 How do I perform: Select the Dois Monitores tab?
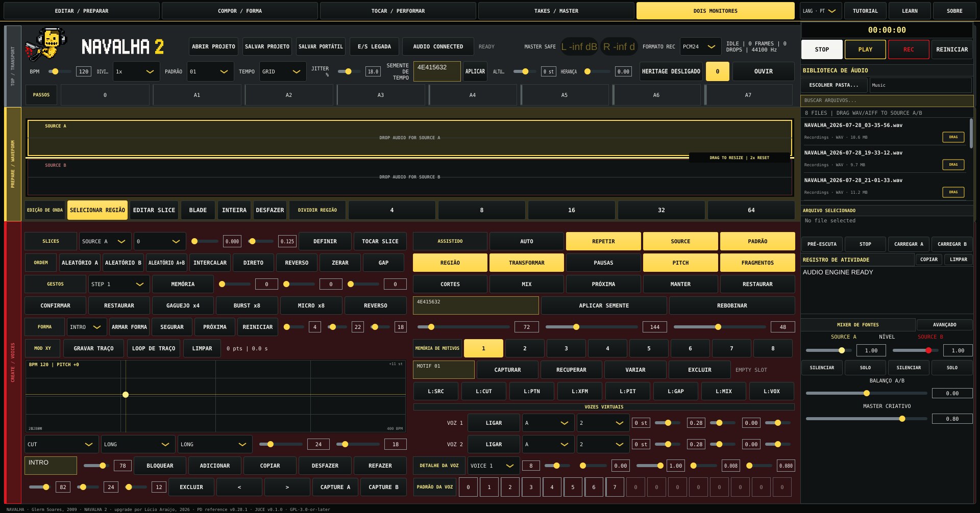point(715,11)
